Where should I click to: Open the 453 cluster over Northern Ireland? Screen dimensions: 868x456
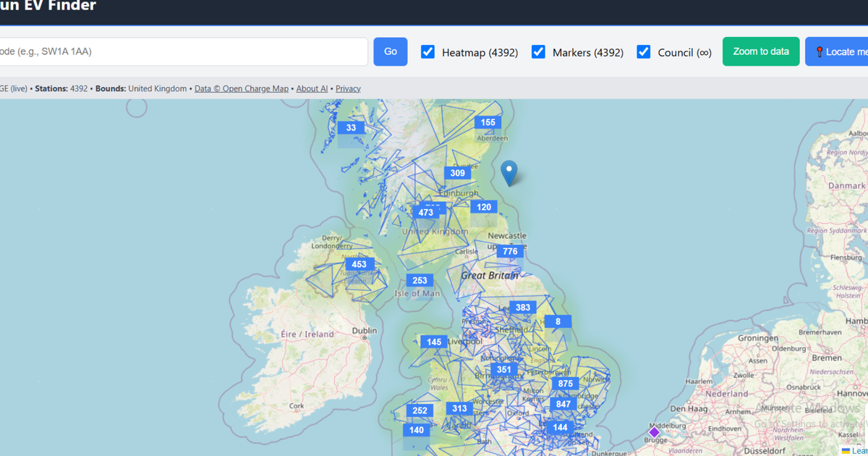tap(359, 264)
